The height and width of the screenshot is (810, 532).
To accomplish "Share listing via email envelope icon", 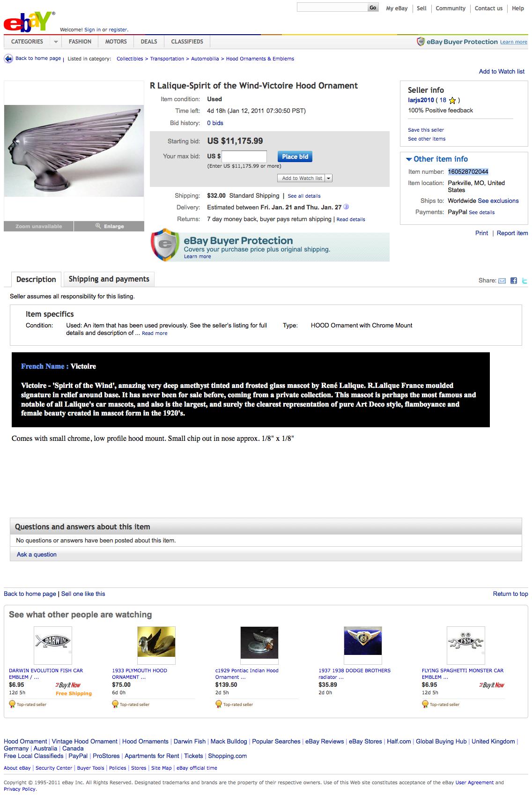I will coord(502,281).
